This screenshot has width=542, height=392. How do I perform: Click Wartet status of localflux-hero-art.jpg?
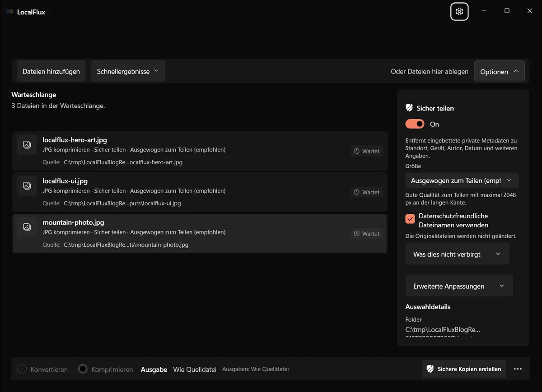click(367, 151)
